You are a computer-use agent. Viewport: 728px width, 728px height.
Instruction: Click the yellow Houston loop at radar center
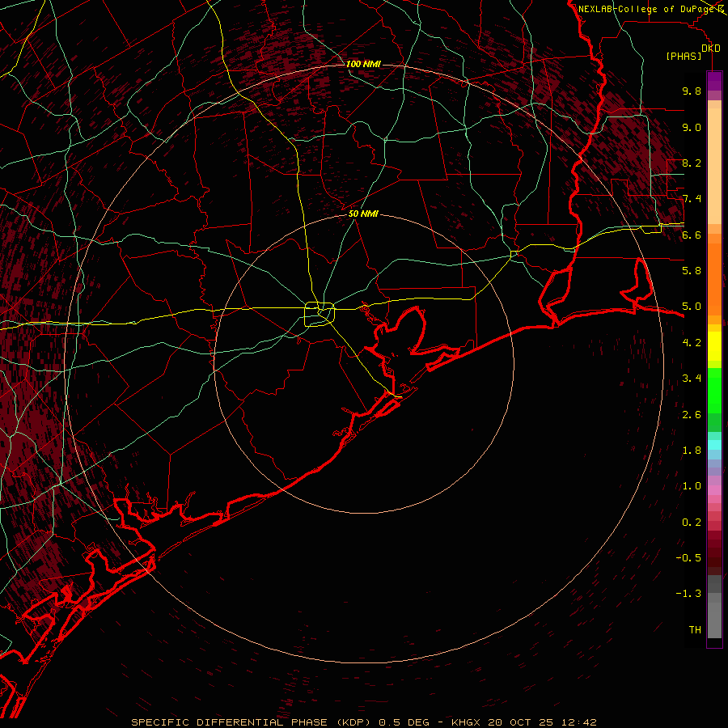[320, 314]
